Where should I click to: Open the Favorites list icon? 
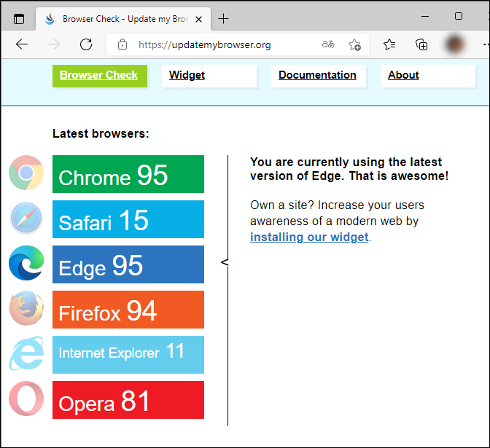tap(389, 44)
